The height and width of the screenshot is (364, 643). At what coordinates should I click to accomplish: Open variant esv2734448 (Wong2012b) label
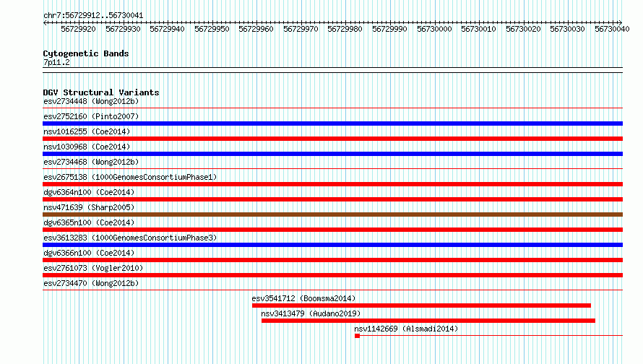tap(91, 101)
